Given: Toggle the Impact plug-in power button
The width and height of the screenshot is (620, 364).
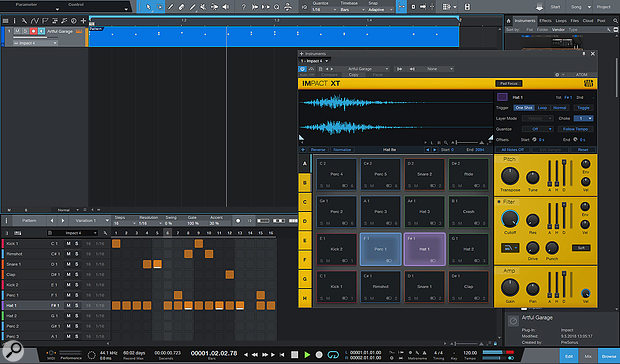Looking at the screenshot, I should (302, 69).
